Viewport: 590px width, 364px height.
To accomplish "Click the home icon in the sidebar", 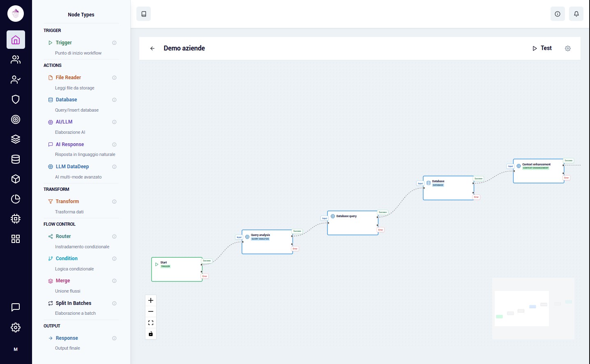I will tap(16, 40).
